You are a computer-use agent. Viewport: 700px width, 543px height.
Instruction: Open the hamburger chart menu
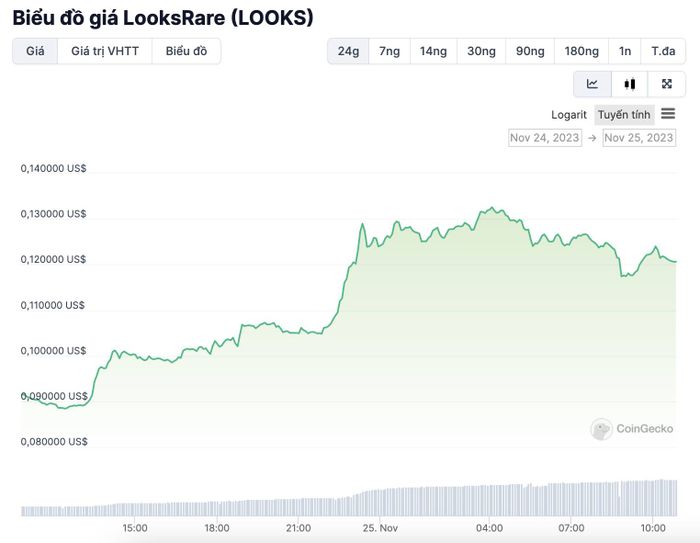click(668, 114)
